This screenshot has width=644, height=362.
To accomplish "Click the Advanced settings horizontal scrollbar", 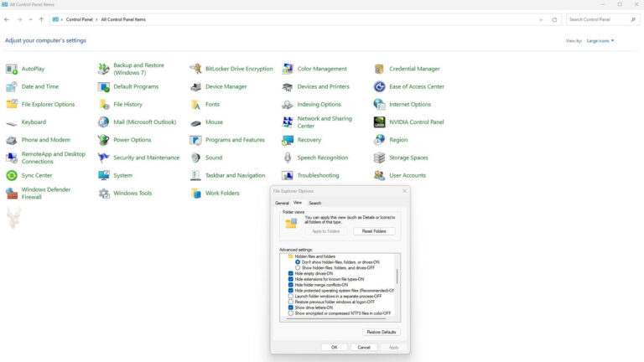I will [338, 318].
